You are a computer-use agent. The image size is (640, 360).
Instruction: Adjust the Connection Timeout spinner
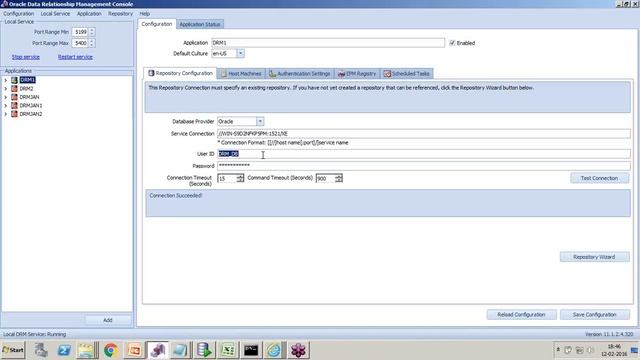tap(240, 178)
